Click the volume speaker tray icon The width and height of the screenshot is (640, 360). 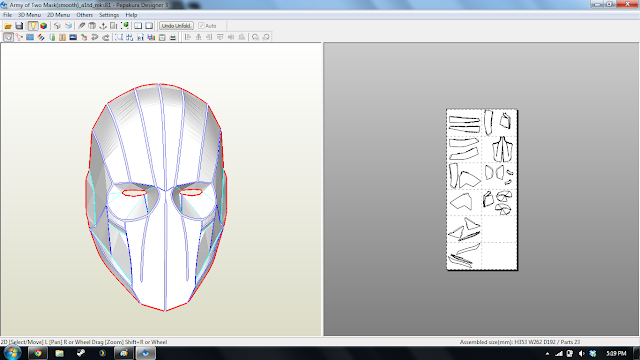(582, 353)
